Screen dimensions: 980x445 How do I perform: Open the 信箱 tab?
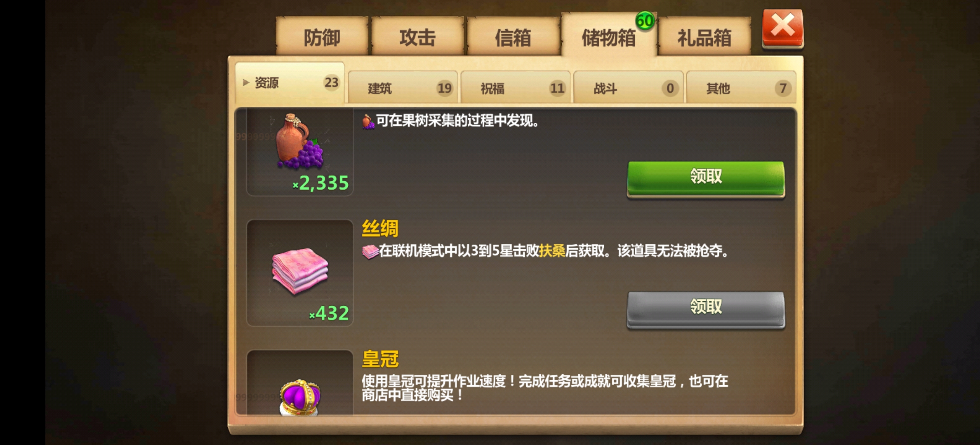click(513, 37)
